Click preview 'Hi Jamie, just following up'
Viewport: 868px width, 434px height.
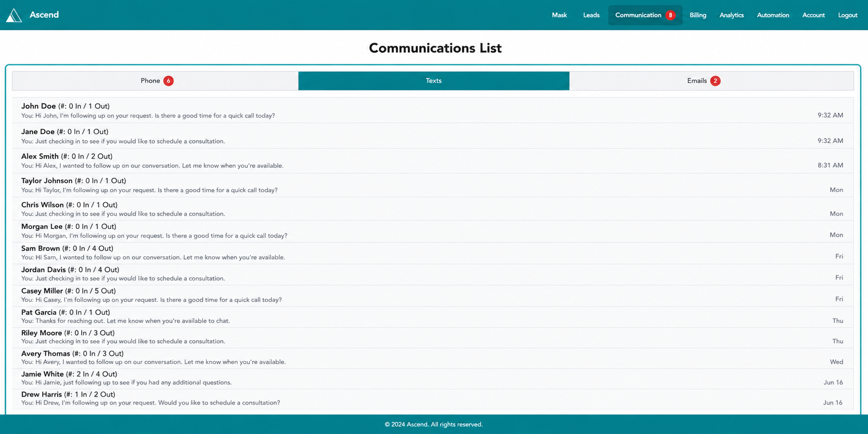pyautogui.click(x=127, y=383)
